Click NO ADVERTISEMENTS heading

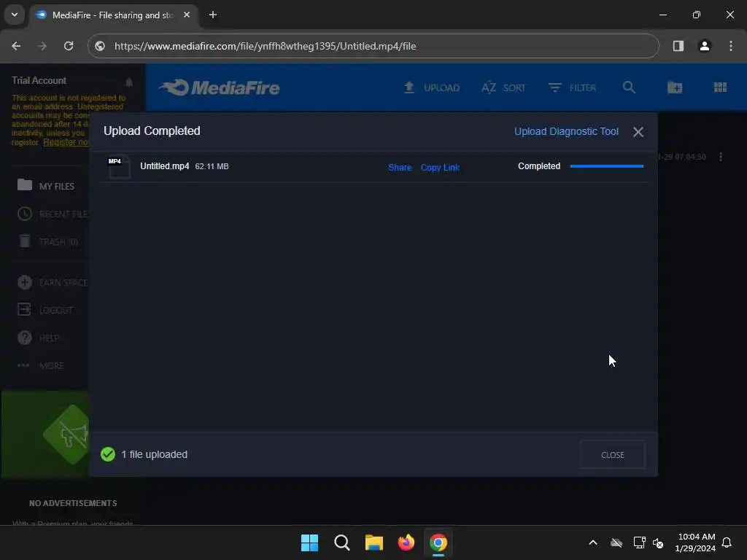73,503
